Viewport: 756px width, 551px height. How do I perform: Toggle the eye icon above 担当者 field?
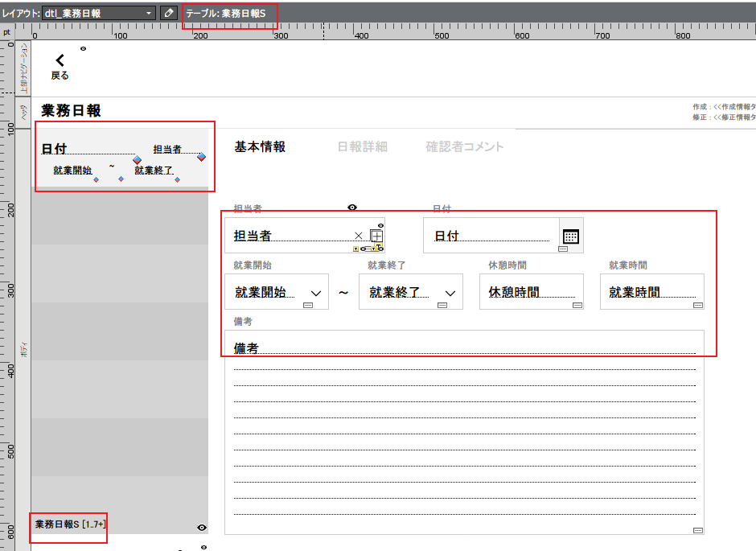(x=352, y=208)
